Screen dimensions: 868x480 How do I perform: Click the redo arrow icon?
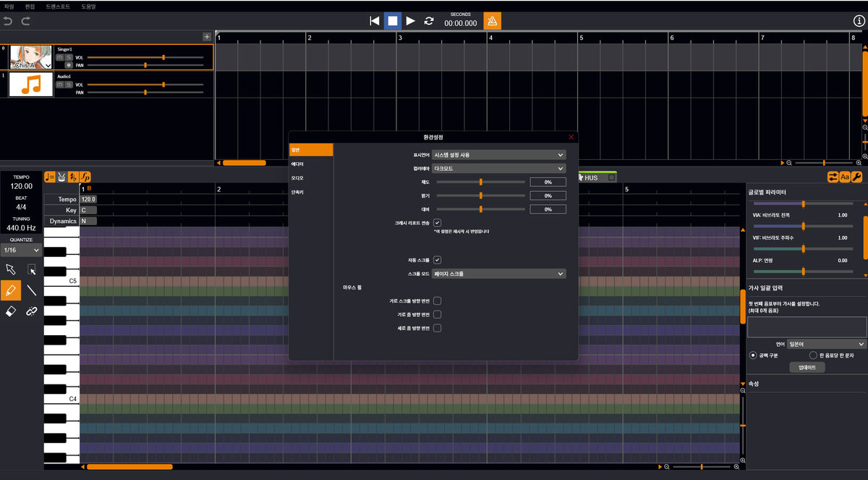(26, 21)
